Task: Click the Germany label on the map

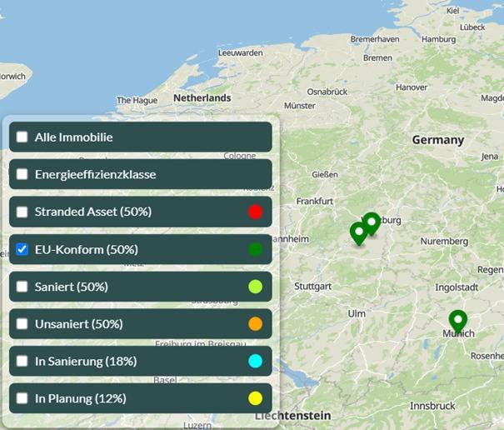Action: (437, 140)
